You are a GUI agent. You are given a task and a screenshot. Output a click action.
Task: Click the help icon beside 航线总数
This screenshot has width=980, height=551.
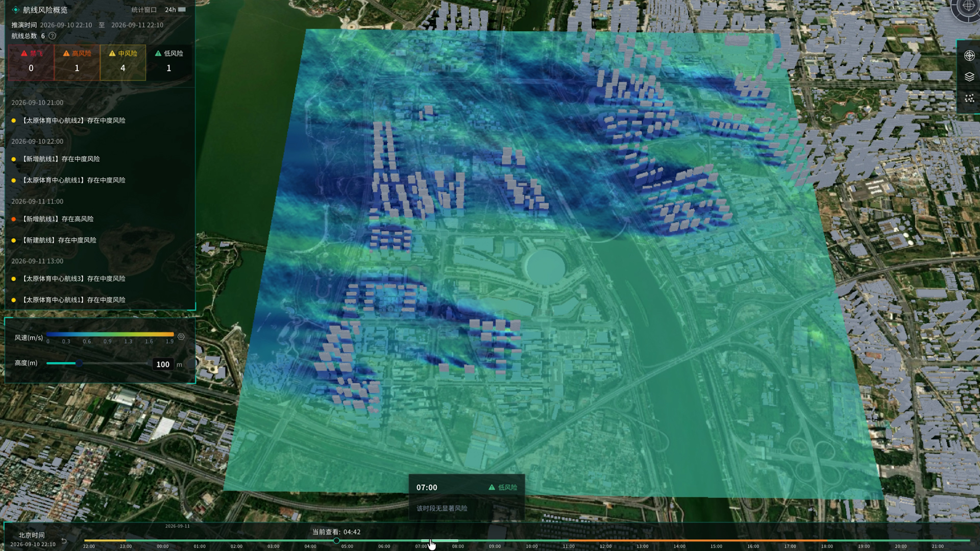point(52,36)
